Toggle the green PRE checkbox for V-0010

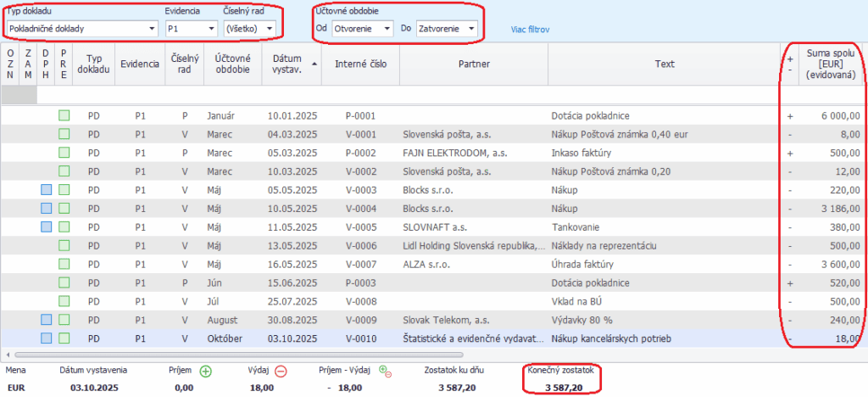pyautogui.click(x=64, y=339)
